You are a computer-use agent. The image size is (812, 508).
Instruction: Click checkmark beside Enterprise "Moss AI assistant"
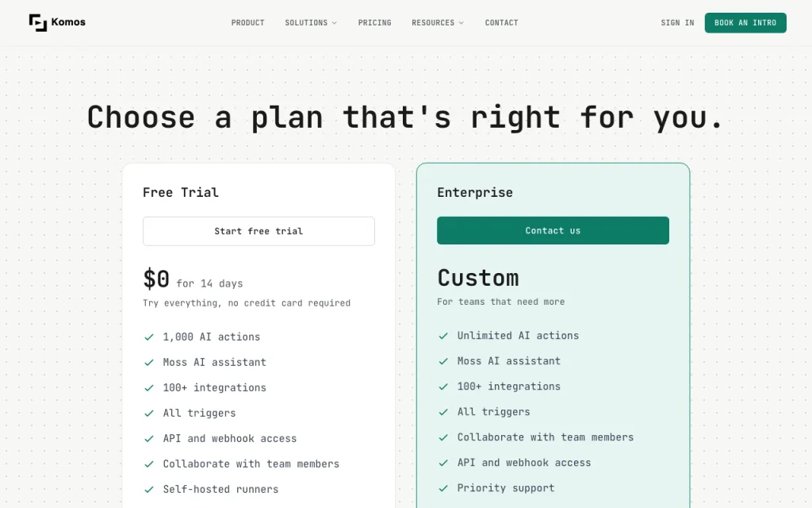(x=443, y=361)
